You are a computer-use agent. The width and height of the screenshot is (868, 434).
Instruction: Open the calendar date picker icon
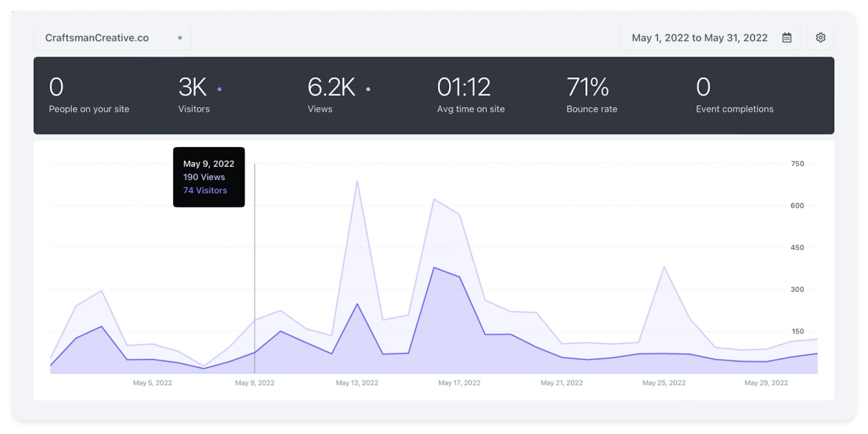(x=787, y=37)
